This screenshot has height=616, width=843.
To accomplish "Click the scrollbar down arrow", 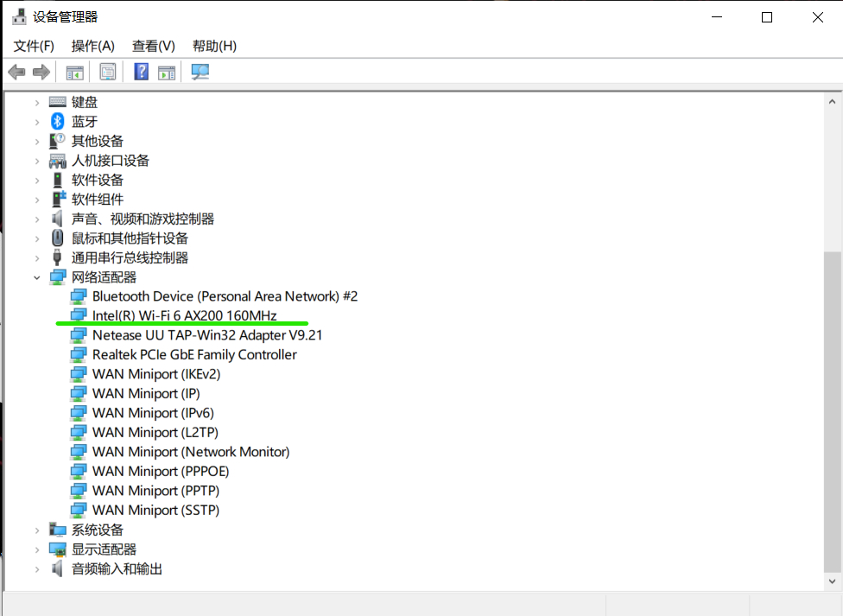I will coord(833,581).
